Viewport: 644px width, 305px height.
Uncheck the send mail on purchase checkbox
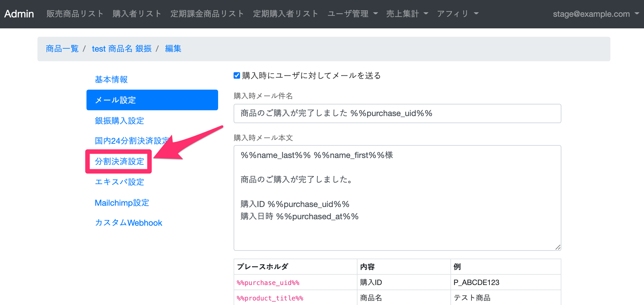click(x=237, y=75)
